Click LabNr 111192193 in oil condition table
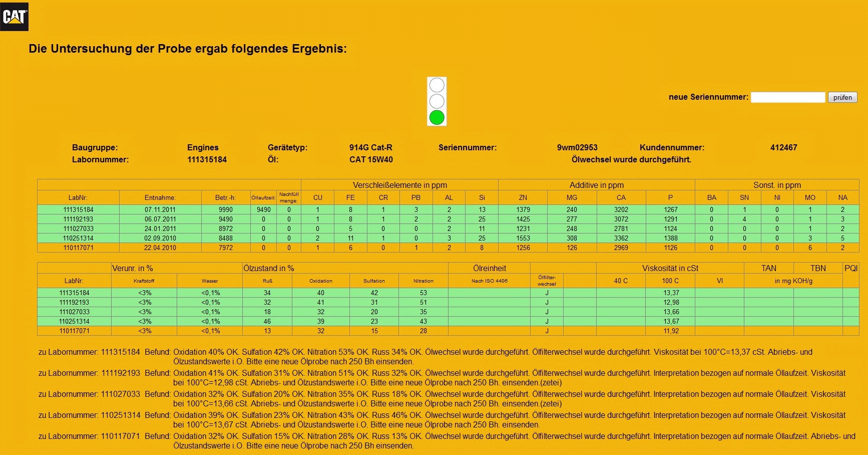This screenshot has height=455, width=868. 74,302
